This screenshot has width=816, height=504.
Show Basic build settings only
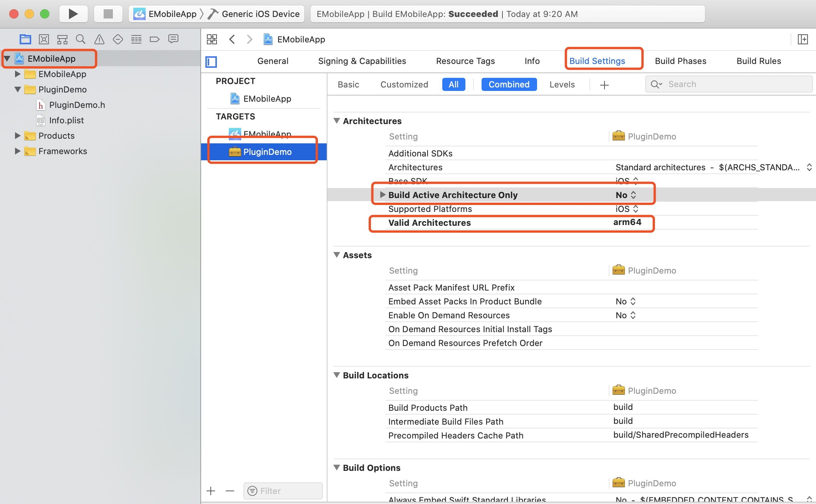(x=348, y=84)
